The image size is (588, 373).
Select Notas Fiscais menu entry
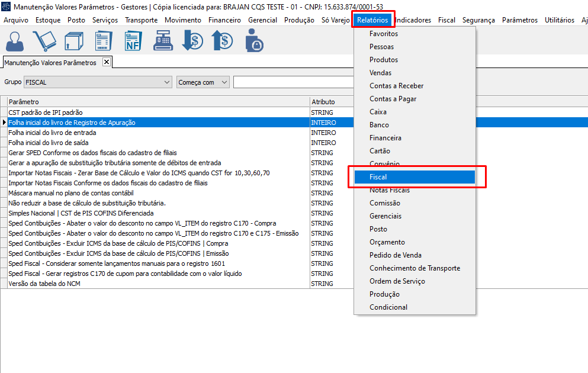(389, 190)
